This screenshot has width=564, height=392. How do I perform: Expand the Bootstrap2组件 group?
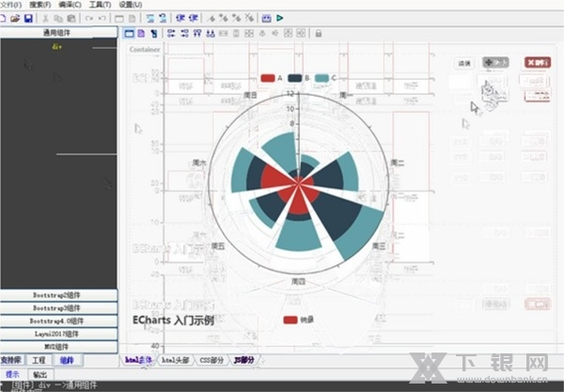pos(58,295)
